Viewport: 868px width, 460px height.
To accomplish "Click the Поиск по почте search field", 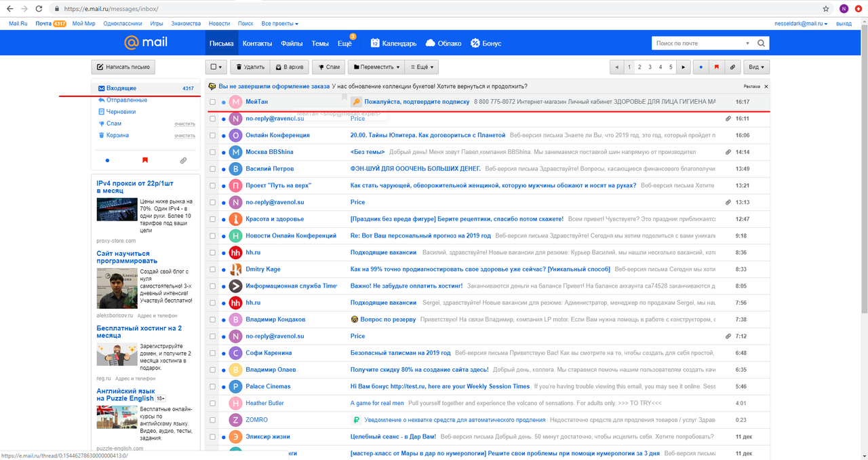I will pos(698,43).
